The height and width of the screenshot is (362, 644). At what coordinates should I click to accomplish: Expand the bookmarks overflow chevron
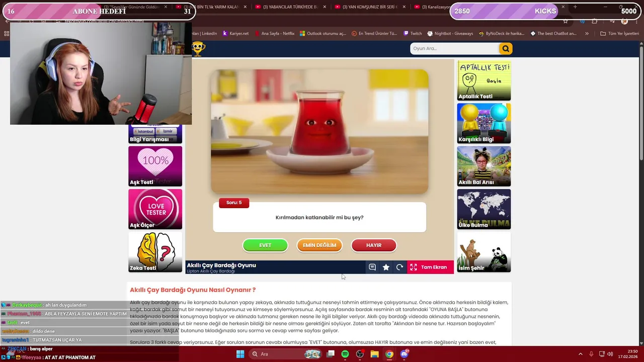point(587,34)
